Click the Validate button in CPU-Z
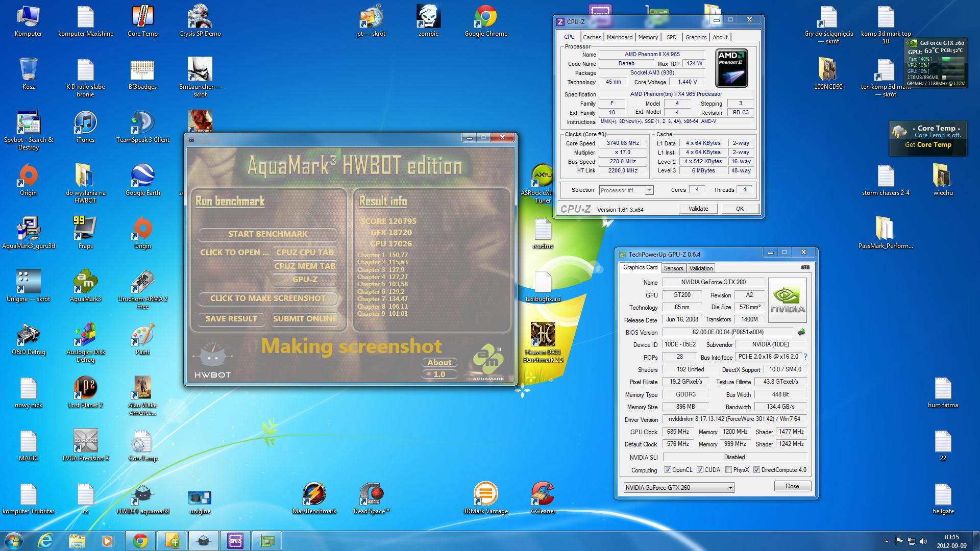This screenshot has height=551, width=980. [698, 209]
